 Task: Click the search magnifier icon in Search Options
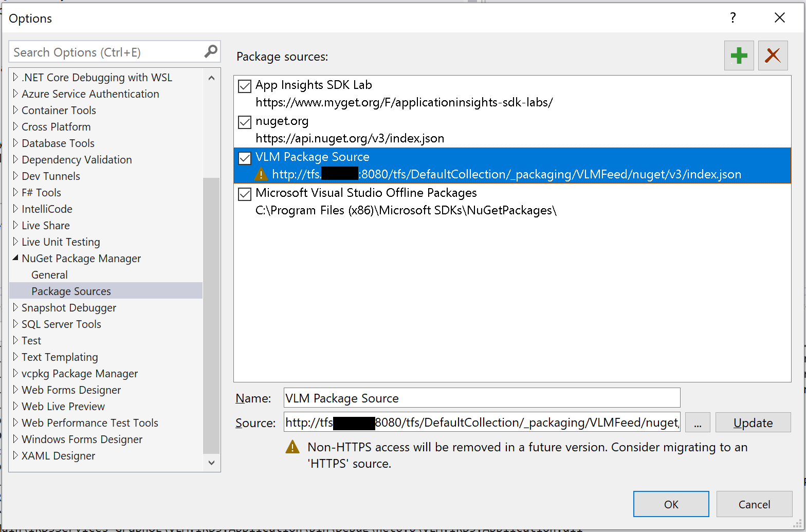tap(211, 51)
